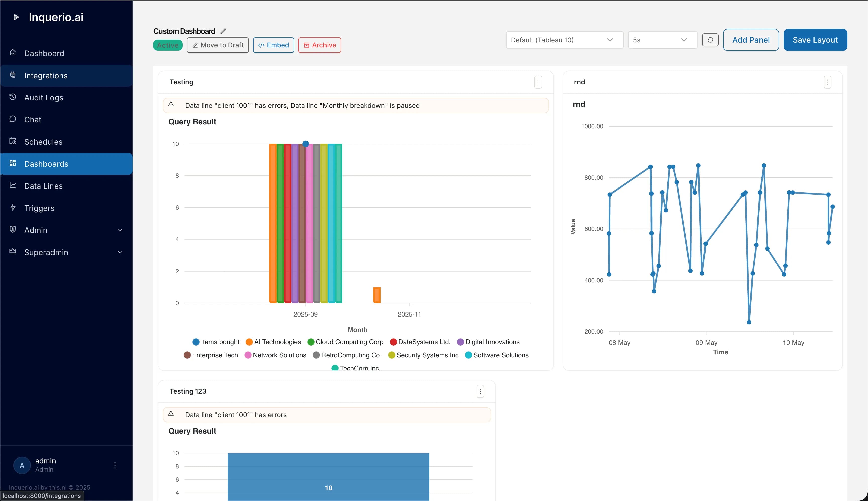Screen dimensions: 868x501
Task: Open the 5s refresh interval dropdown
Action: [x=663, y=40]
